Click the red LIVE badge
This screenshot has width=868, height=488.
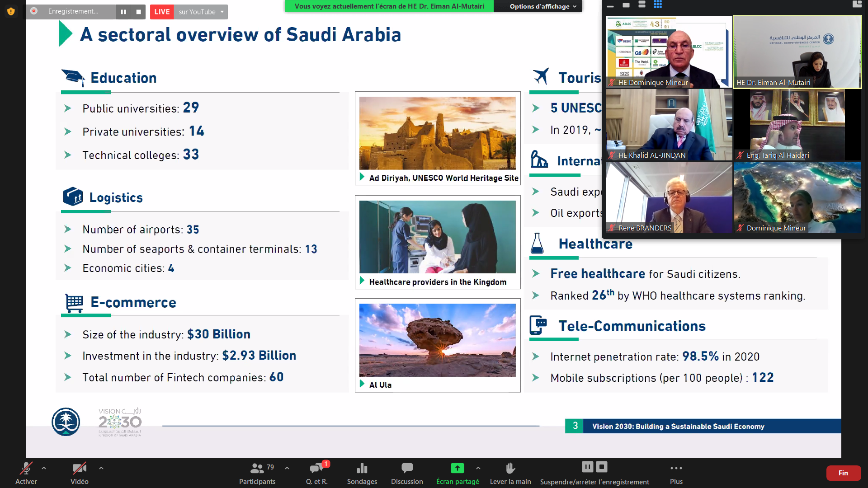point(162,12)
